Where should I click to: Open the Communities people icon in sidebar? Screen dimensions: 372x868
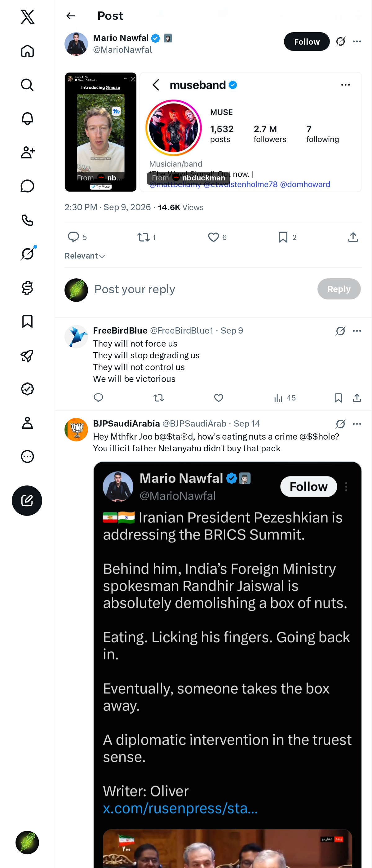click(27, 152)
